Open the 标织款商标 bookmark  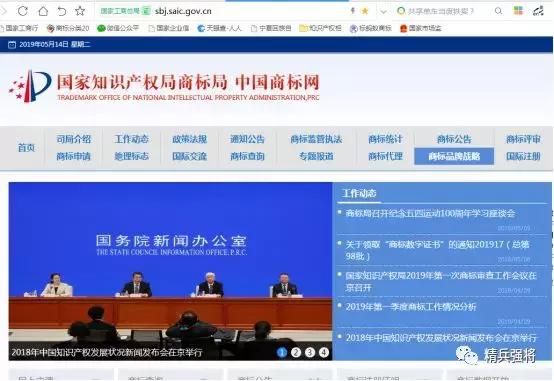(371, 28)
